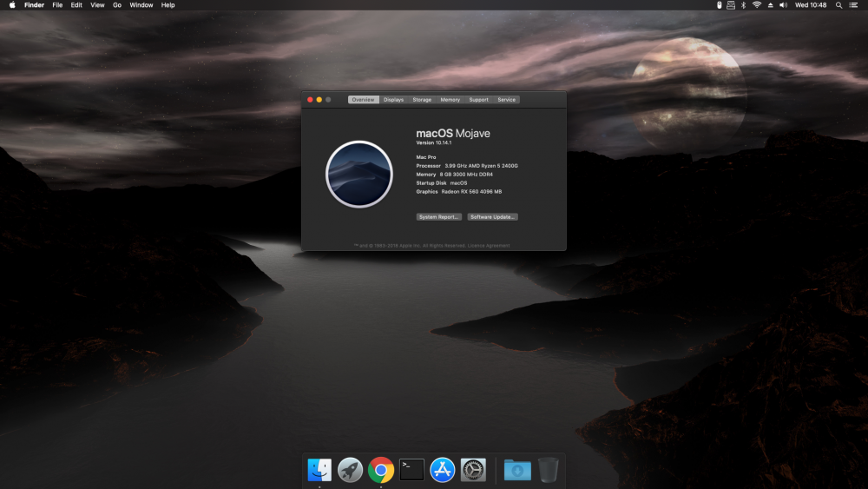Image resolution: width=868 pixels, height=489 pixels.
Task: Open Finder from the Dock
Action: (x=319, y=470)
